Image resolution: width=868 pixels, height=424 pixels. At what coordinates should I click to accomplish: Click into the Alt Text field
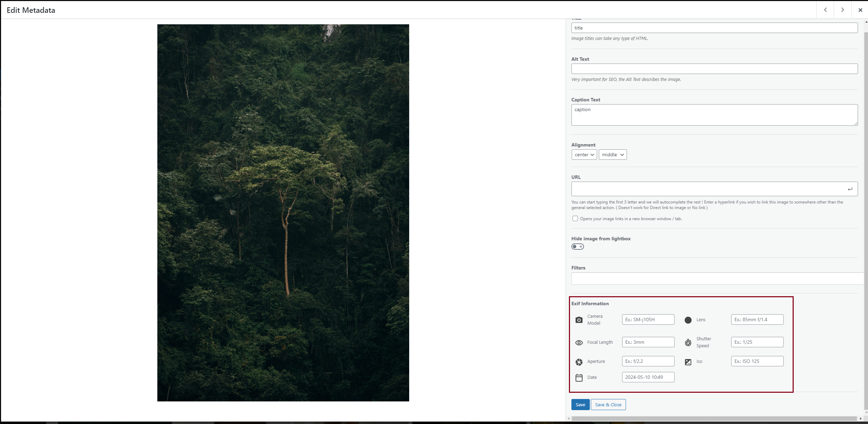[714, 69]
